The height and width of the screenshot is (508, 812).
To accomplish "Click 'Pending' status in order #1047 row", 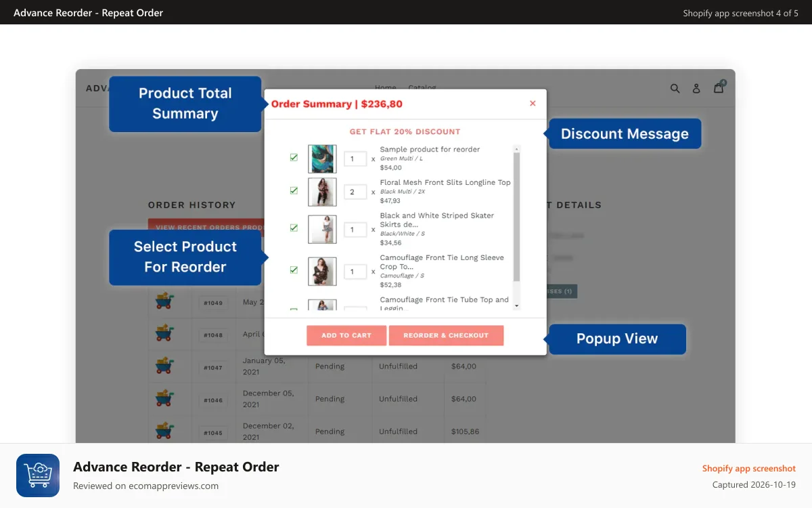I will point(330,366).
